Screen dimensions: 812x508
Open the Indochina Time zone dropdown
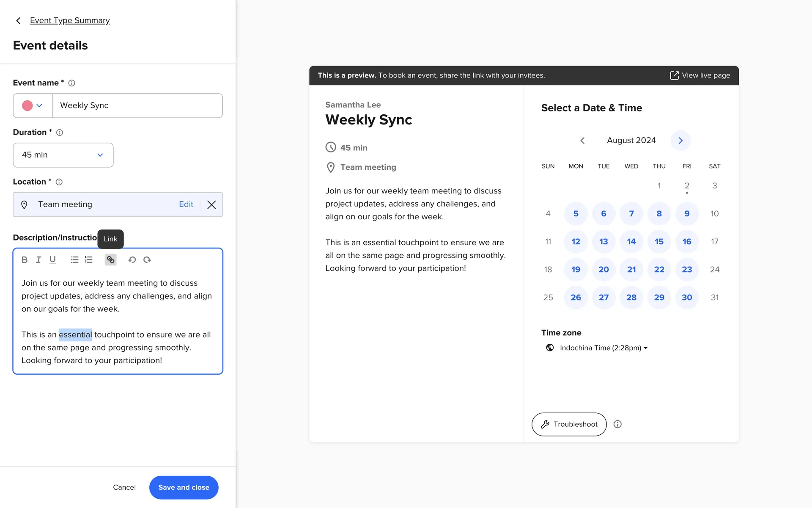point(604,348)
